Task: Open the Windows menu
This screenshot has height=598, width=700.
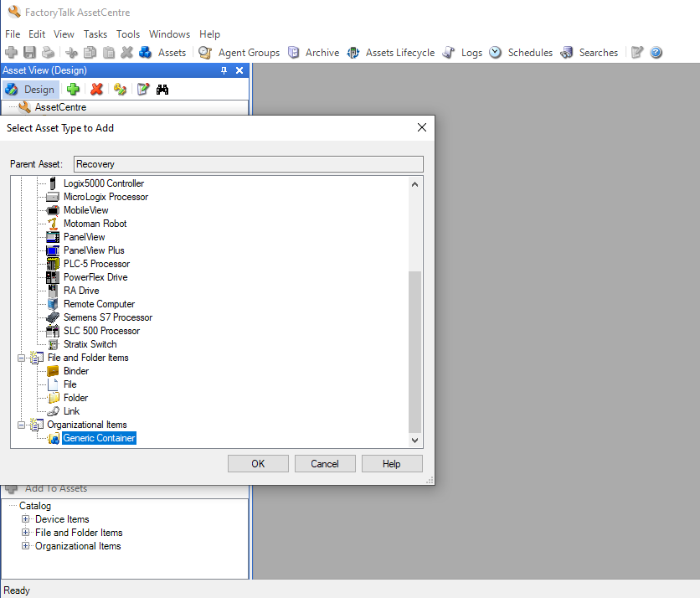Action: (169, 34)
